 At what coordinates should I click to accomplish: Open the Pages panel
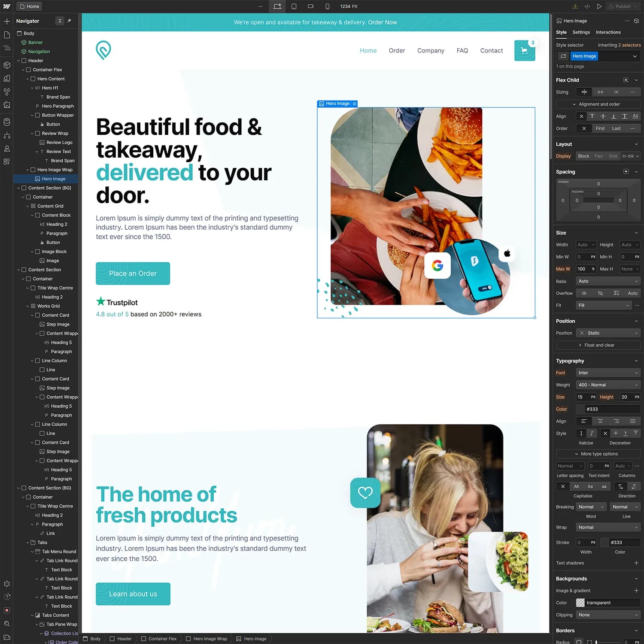(x=6, y=35)
